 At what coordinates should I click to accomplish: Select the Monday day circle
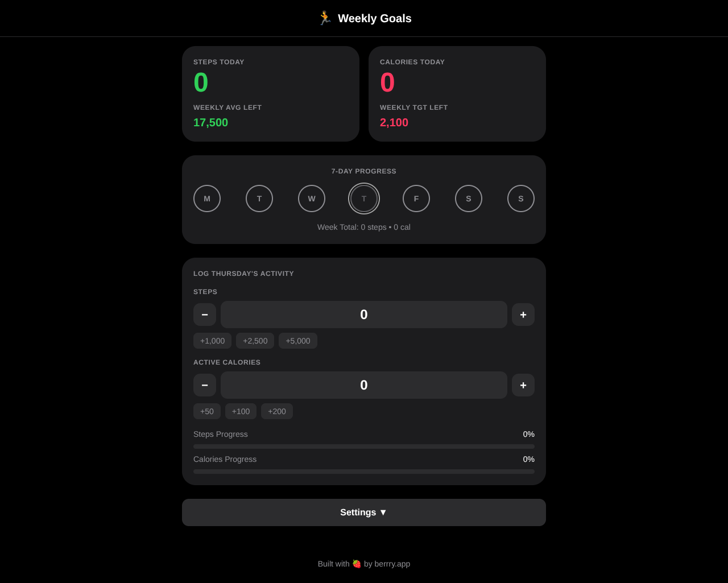pyautogui.click(x=207, y=199)
